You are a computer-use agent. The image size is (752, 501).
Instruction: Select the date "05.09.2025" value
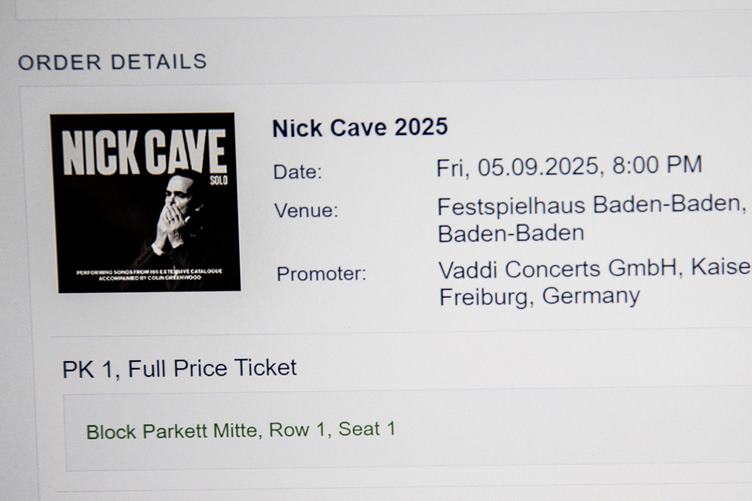click(538, 166)
